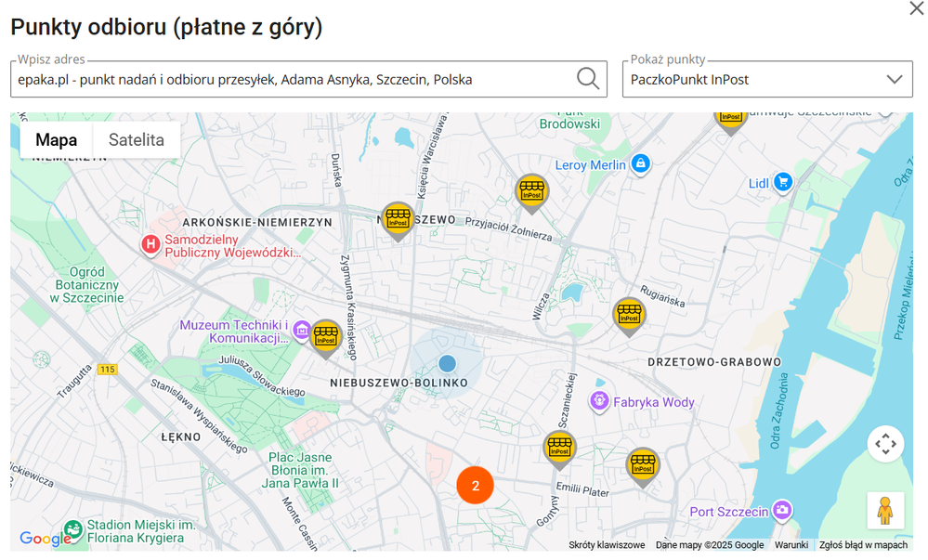Click Dane mapy ©2025 Google text

710,544
